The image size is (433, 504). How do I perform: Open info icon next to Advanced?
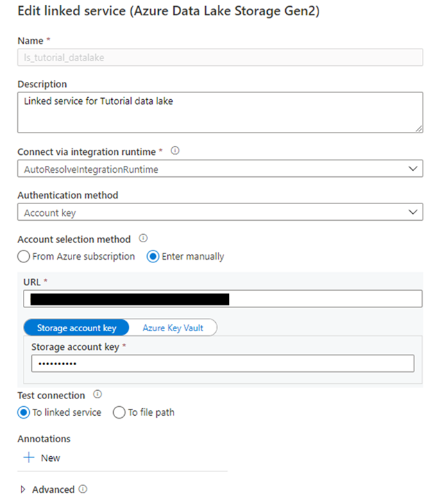point(83,489)
